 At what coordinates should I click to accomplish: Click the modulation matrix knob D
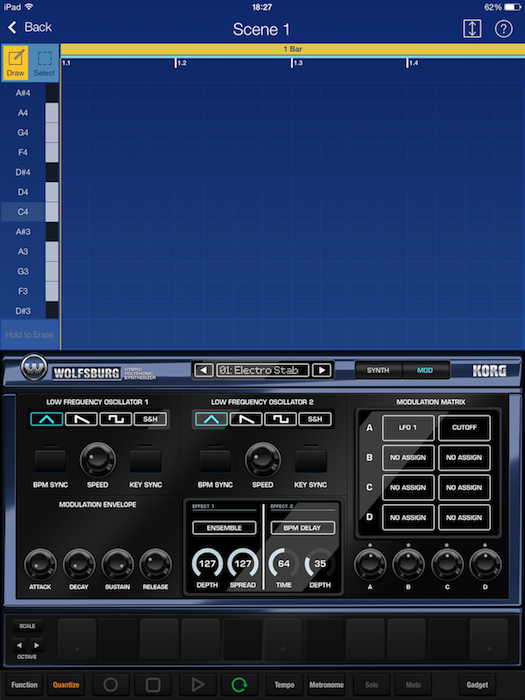[x=485, y=564]
